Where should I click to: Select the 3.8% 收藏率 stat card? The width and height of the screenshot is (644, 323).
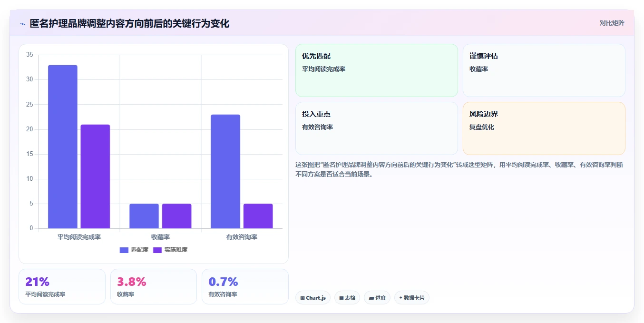pyautogui.click(x=154, y=286)
